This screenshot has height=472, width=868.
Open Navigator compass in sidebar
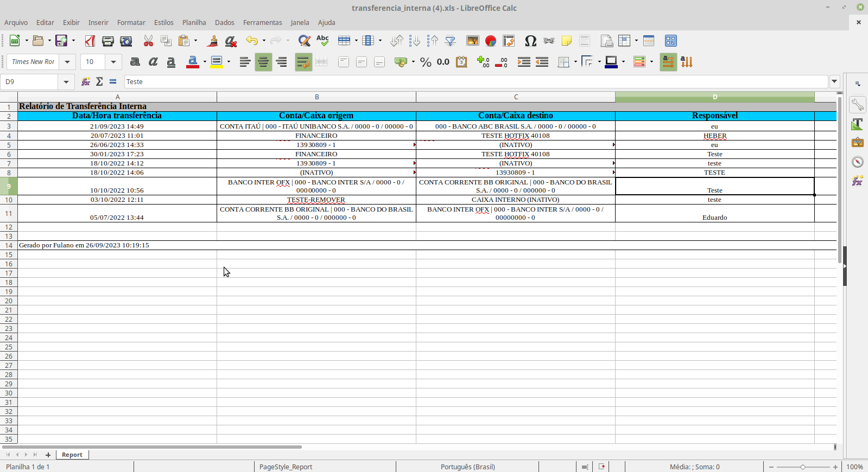[858, 162]
